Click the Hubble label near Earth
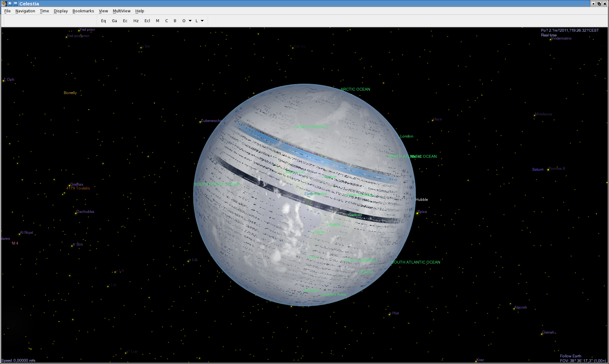This screenshot has width=609, height=364. click(x=422, y=200)
